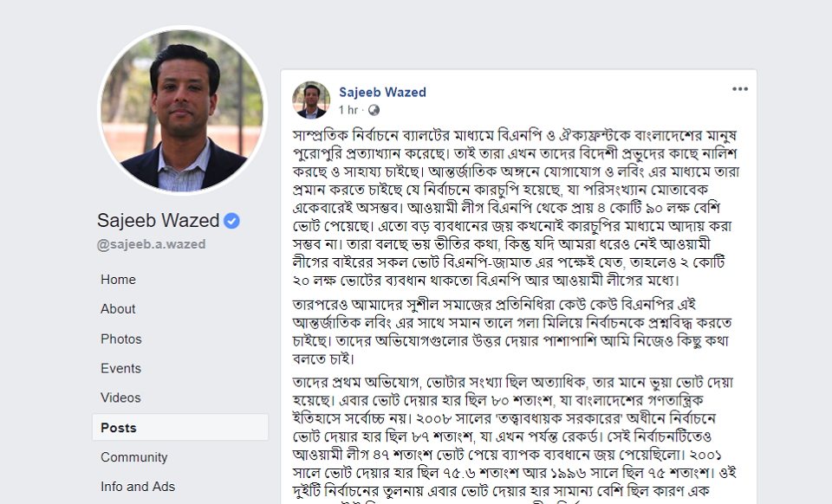Select Photos in the sidebar
832x504 pixels.
point(121,339)
